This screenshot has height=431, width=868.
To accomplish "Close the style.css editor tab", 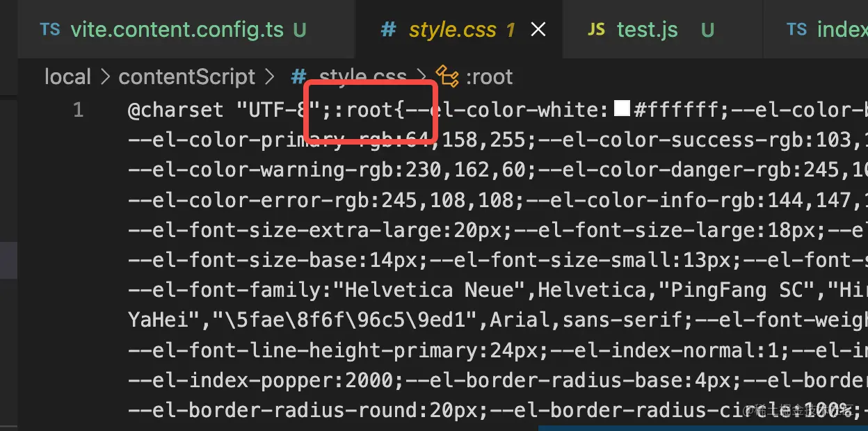I will [x=538, y=29].
